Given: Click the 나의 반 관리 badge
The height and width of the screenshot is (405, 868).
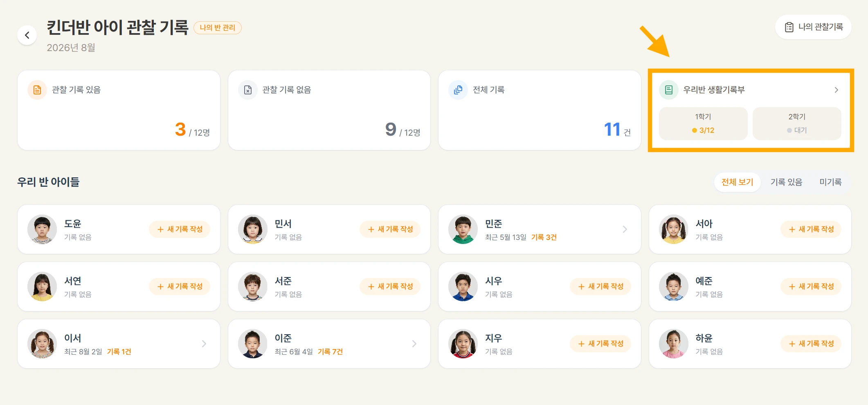Looking at the screenshot, I should 218,28.
